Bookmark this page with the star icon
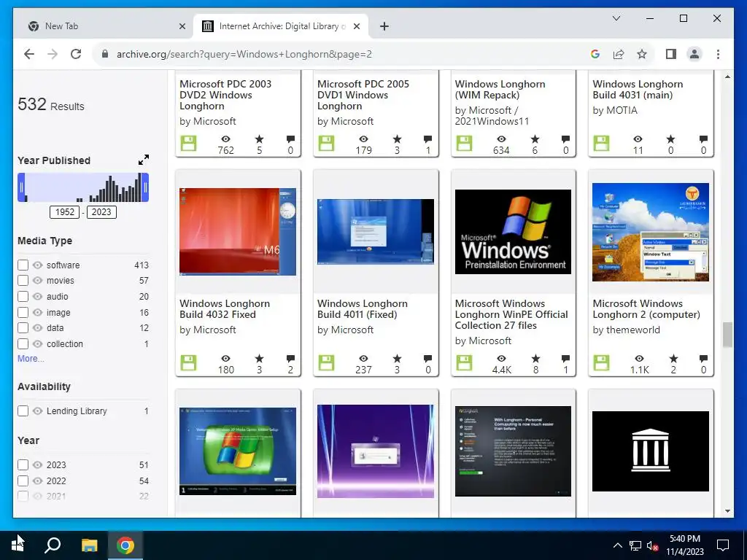 point(642,54)
